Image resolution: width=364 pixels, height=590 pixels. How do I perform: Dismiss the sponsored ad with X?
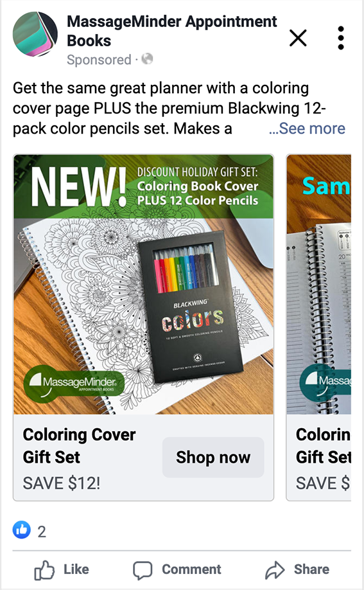coord(298,38)
